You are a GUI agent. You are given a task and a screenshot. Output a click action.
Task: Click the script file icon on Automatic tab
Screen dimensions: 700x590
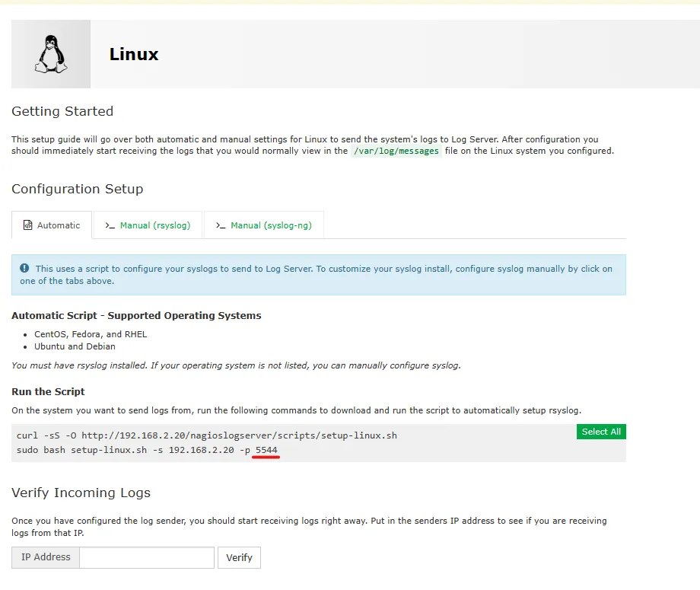coord(27,225)
